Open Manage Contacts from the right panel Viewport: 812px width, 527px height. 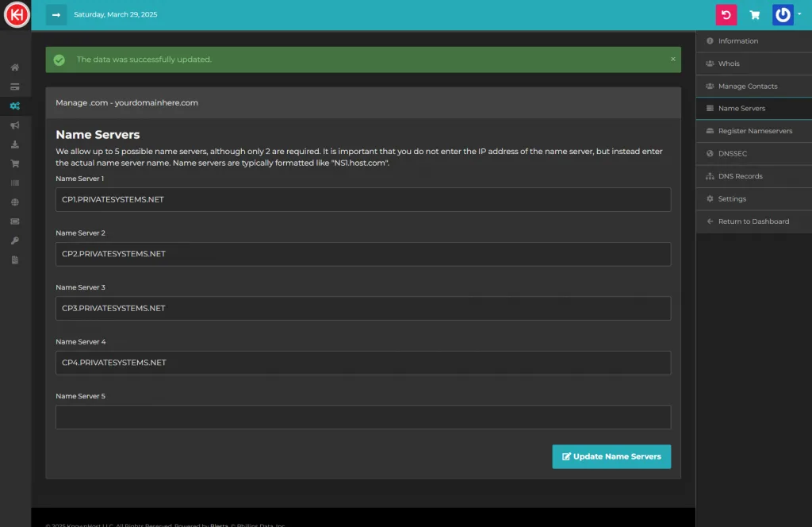tap(747, 86)
